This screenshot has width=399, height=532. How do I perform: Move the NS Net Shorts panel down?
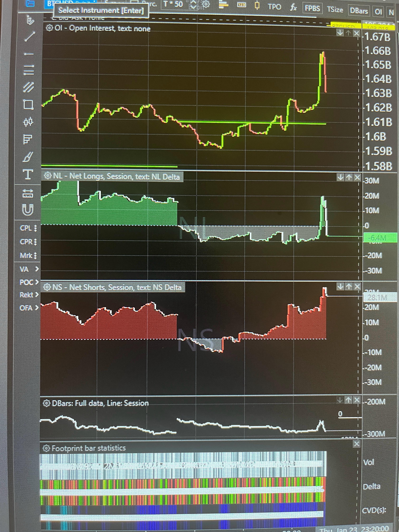pyautogui.click(x=341, y=286)
